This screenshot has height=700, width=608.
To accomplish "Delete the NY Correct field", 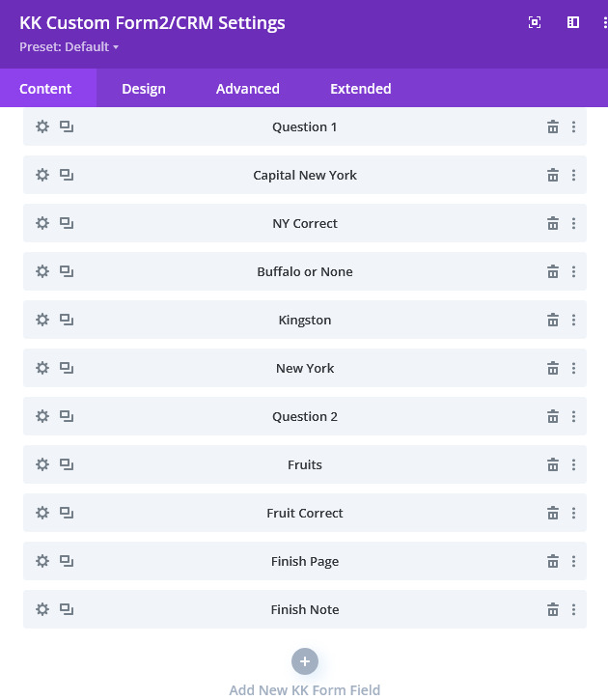I will (553, 223).
